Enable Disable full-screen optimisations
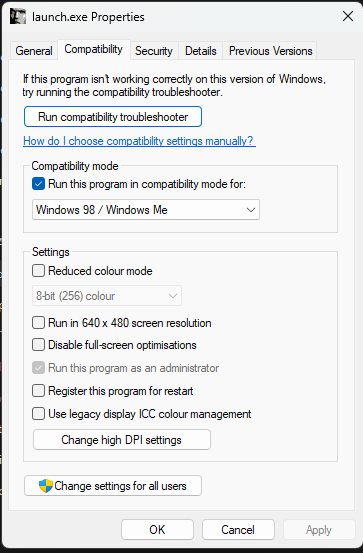 (38, 345)
